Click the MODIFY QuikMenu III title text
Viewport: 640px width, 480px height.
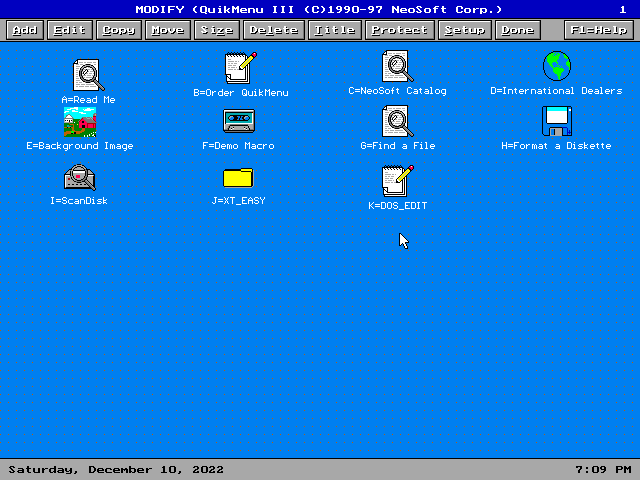click(x=319, y=9)
